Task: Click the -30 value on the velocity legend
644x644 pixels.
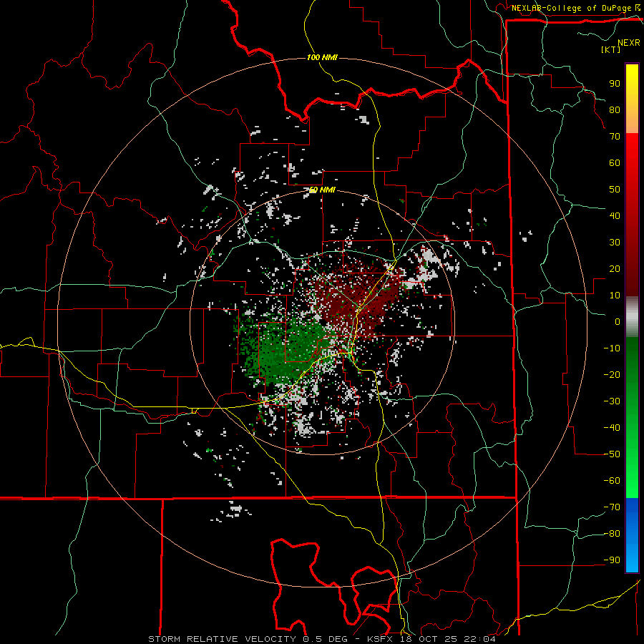Action: tap(612, 401)
